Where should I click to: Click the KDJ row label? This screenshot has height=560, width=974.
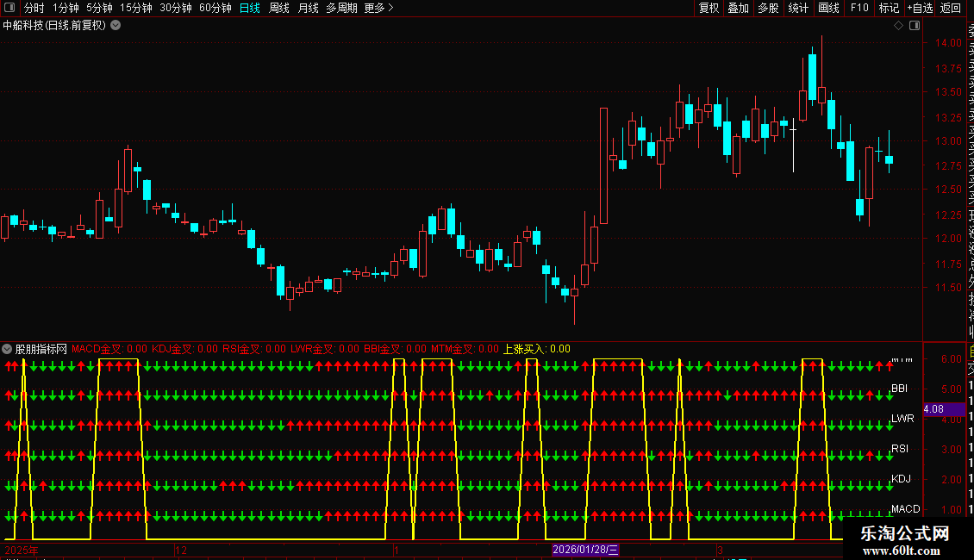click(902, 479)
